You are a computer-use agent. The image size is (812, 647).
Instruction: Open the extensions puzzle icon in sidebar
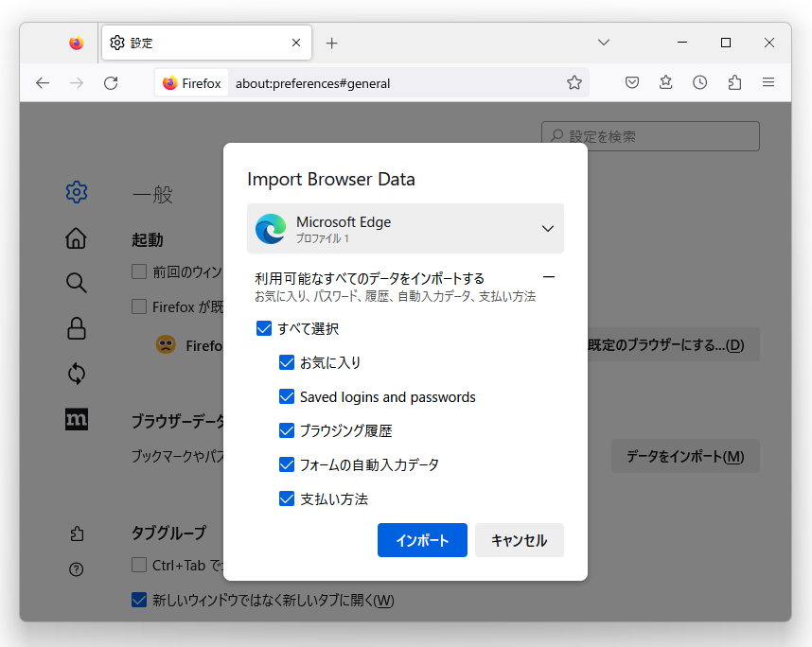(x=77, y=533)
